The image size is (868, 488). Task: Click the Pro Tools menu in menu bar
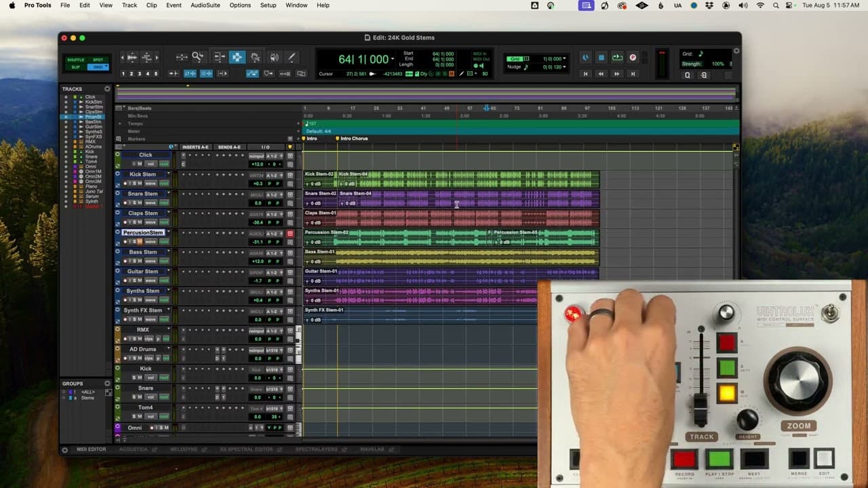(37, 5)
